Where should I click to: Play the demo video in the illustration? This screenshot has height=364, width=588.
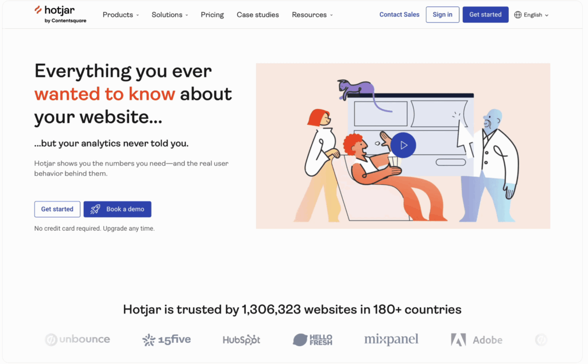[403, 145]
